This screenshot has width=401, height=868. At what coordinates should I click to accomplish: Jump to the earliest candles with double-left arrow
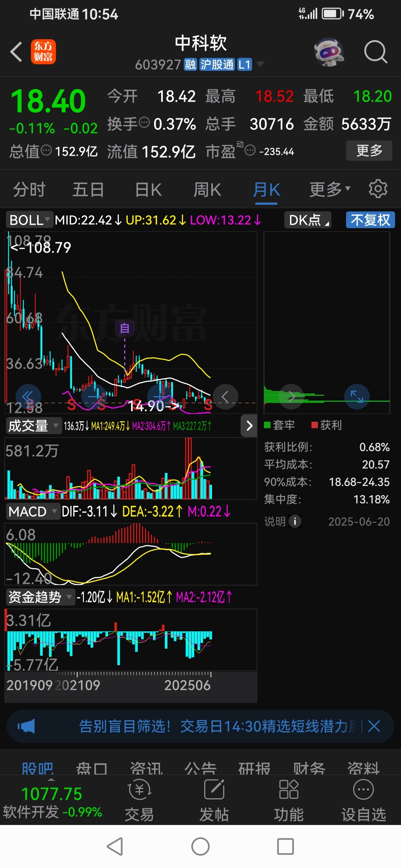pos(28,397)
